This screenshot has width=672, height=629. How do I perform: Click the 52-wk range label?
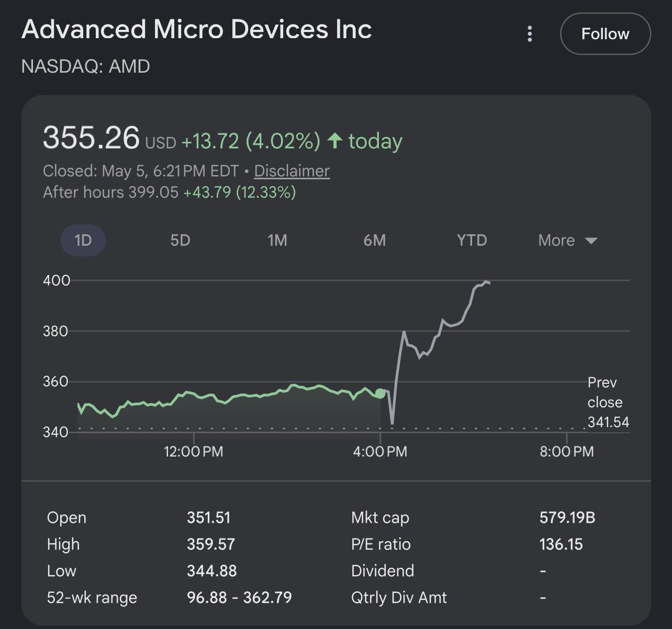(x=92, y=598)
